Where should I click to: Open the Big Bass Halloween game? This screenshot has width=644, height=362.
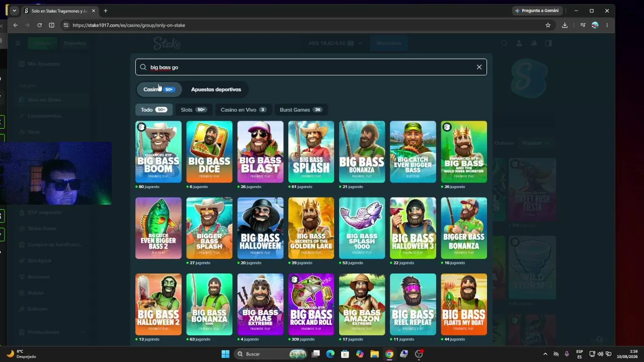260,228
